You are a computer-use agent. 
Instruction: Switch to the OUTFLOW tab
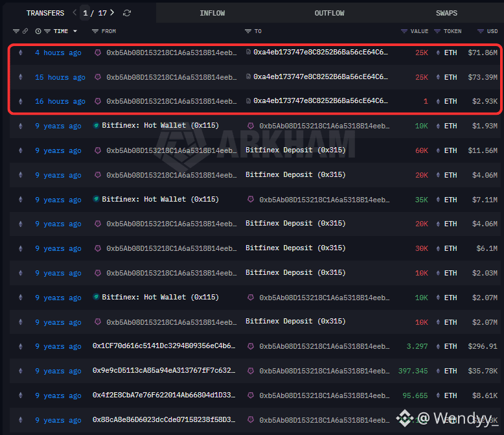click(x=329, y=13)
